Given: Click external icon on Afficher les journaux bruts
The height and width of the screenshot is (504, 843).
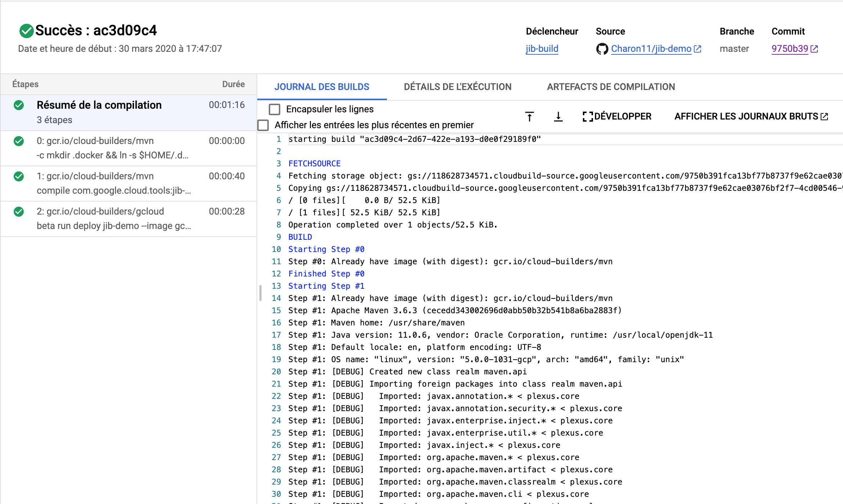Looking at the screenshot, I should (x=825, y=117).
